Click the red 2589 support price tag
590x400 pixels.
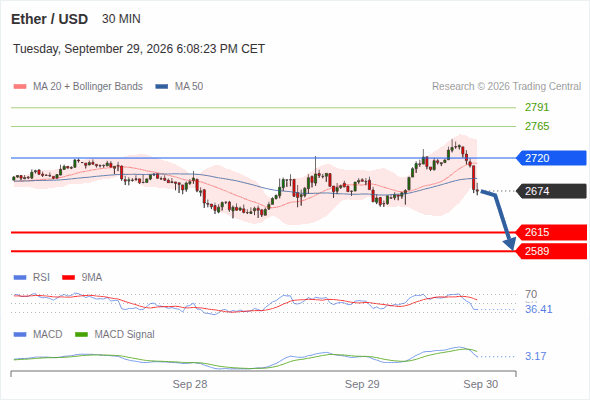coord(551,251)
